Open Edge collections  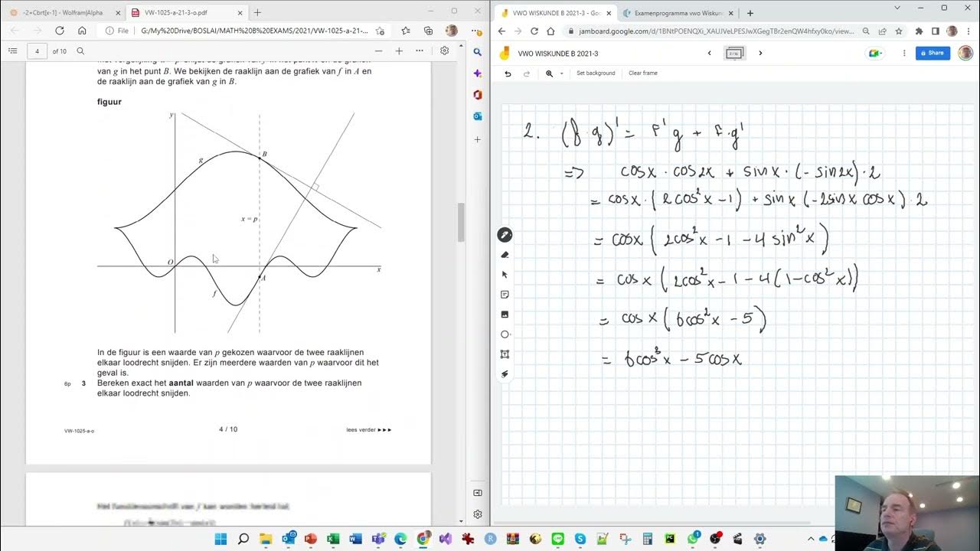coord(428,31)
